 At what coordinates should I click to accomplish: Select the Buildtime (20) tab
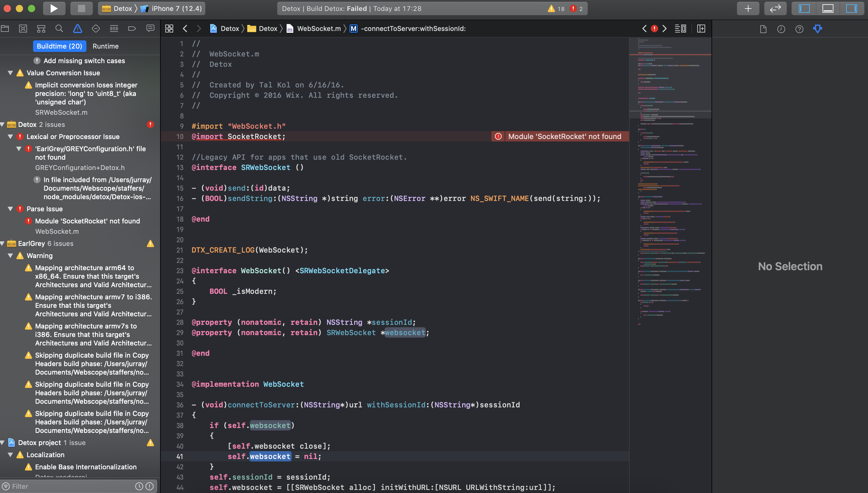pos(59,46)
